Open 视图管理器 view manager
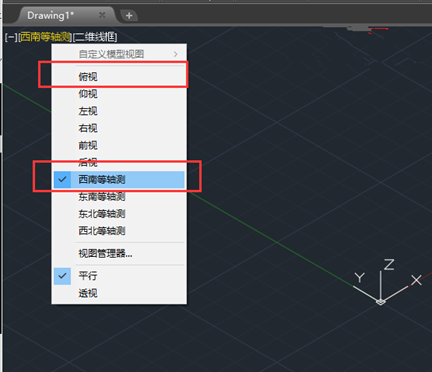The width and height of the screenshot is (432, 372). point(119,254)
